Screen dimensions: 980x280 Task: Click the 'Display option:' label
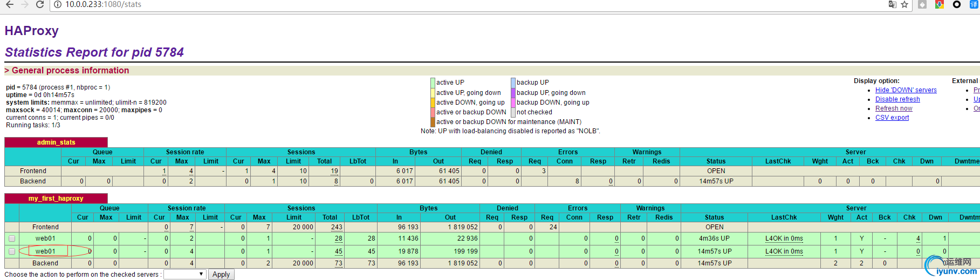coord(876,81)
